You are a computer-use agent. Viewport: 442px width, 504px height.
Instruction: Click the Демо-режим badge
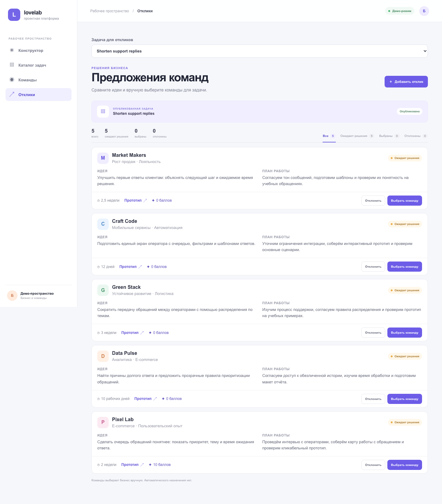(x=400, y=11)
